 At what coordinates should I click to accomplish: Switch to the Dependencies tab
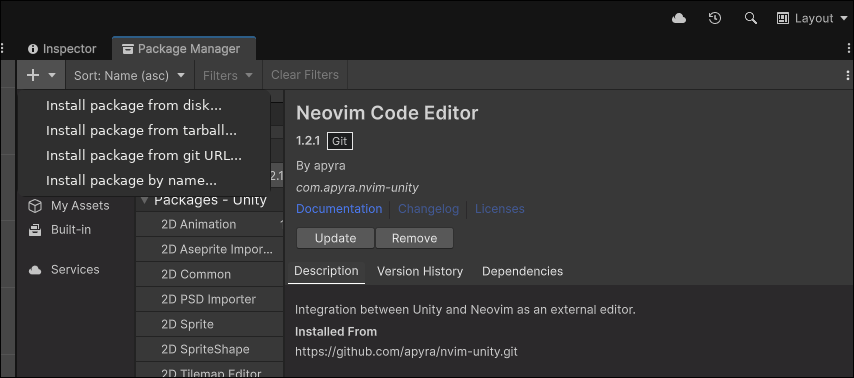pos(522,271)
